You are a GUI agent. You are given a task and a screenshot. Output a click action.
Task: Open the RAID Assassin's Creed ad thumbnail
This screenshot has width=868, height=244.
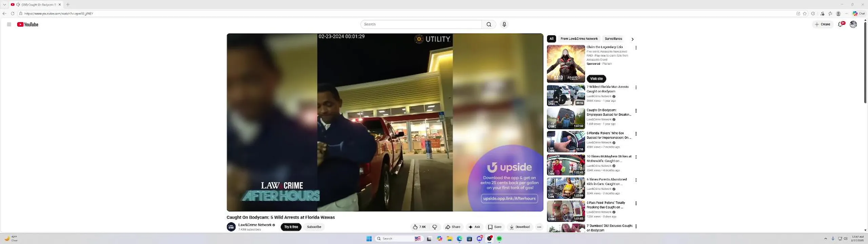point(566,64)
